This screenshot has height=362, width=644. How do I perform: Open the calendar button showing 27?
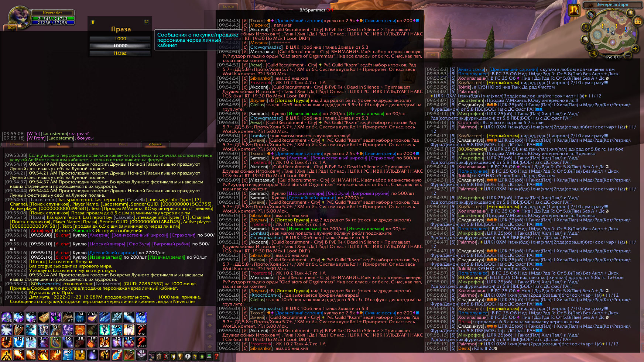pyautogui.click(x=638, y=21)
